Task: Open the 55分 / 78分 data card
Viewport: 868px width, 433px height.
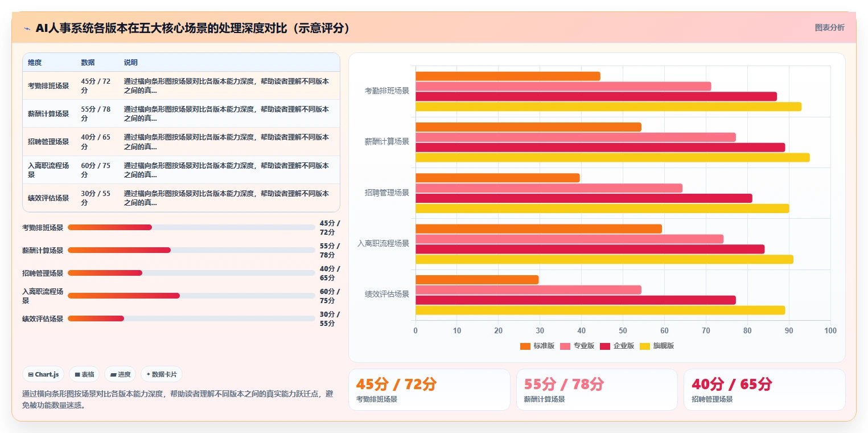Action: pos(597,390)
